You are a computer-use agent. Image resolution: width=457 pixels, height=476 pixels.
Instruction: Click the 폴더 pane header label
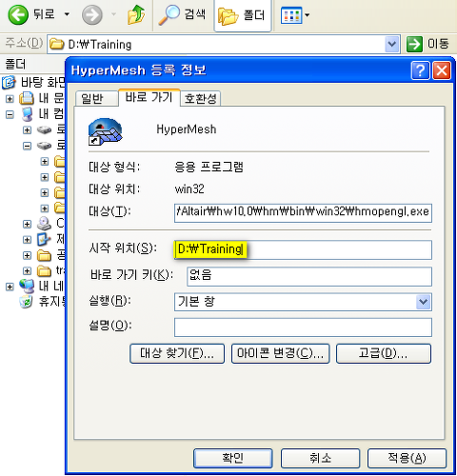pyautogui.click(x=15, y=64)
